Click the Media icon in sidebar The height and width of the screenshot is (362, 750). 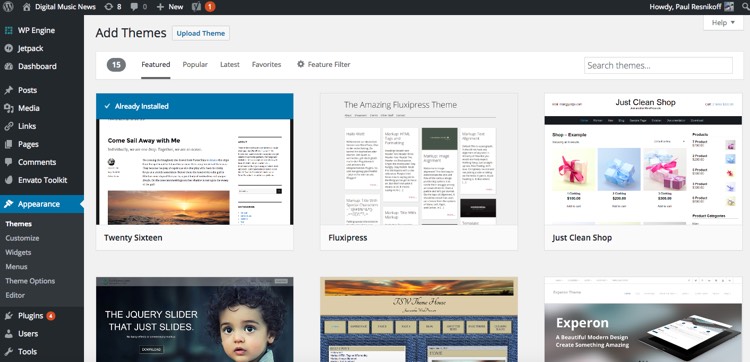tap(8, 109)
